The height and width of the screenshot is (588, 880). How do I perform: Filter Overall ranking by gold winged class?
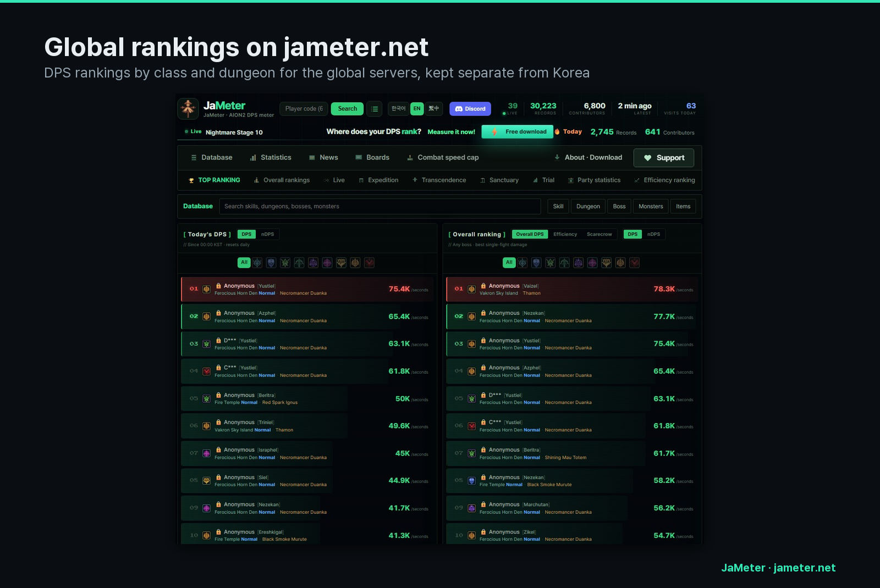click(x=606, y=263)
